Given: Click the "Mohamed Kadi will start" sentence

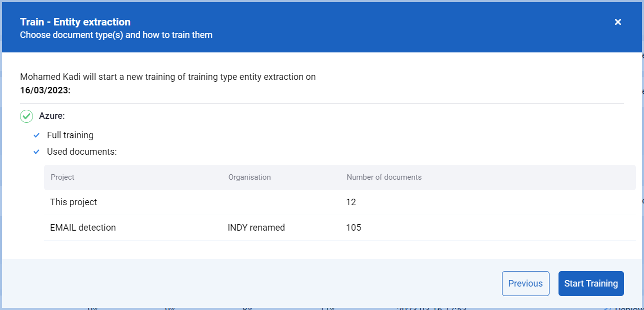Looking at the screenshot, I should point(168,77).
